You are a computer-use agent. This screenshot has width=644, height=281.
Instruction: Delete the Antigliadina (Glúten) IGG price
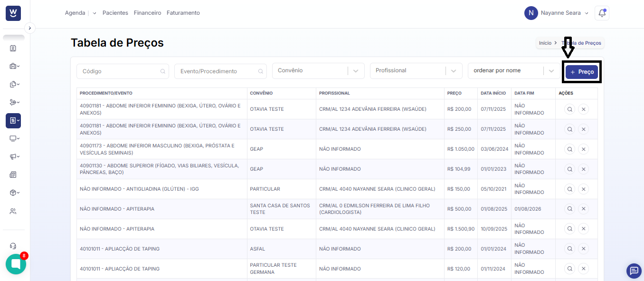[x=584, y=189]
